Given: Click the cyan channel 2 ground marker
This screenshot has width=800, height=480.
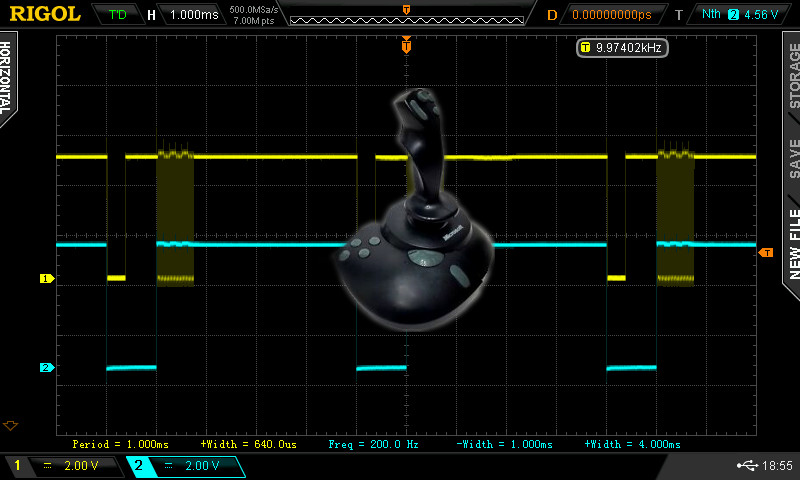Looking at the screenshot, I should pyautogui.click(x=46, y=368).
